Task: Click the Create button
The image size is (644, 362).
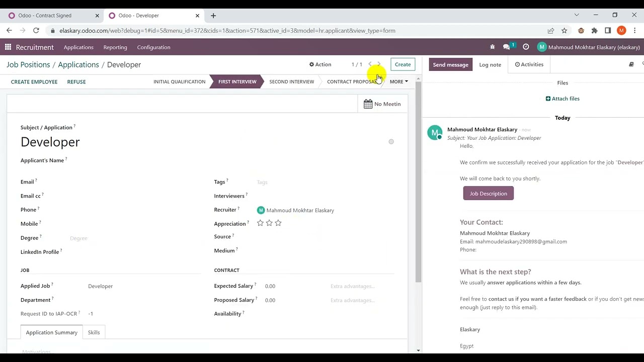Action: 403,64
